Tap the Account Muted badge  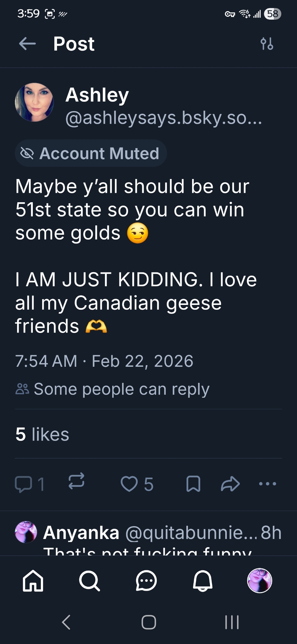pyautogui.click(x=91, y=153)
